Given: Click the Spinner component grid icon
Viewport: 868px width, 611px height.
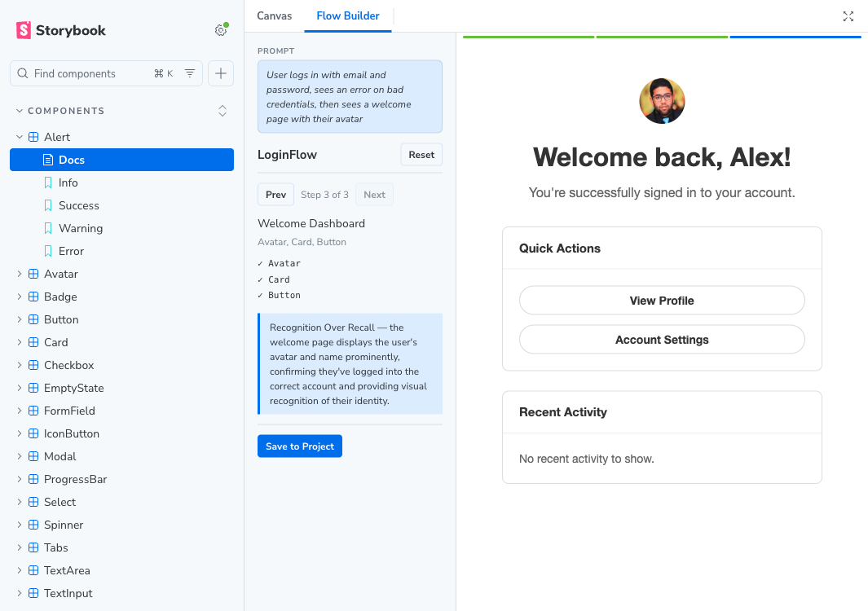Looking at the screenshot, I should tap(33, 525).
